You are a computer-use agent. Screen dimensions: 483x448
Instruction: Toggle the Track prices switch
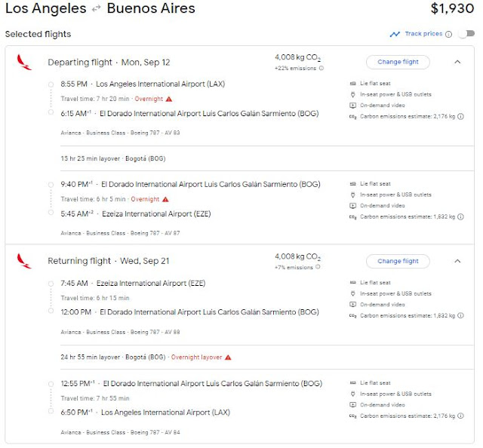466,34
